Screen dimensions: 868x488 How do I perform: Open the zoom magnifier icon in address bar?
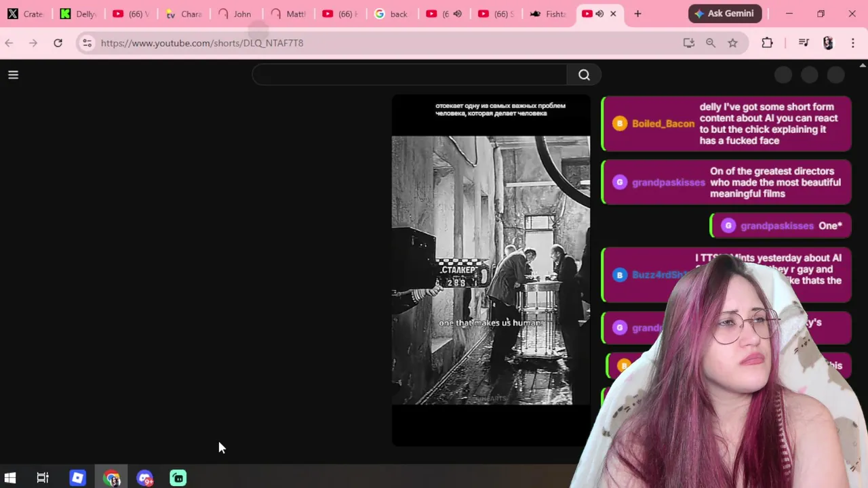click(711, 43)
